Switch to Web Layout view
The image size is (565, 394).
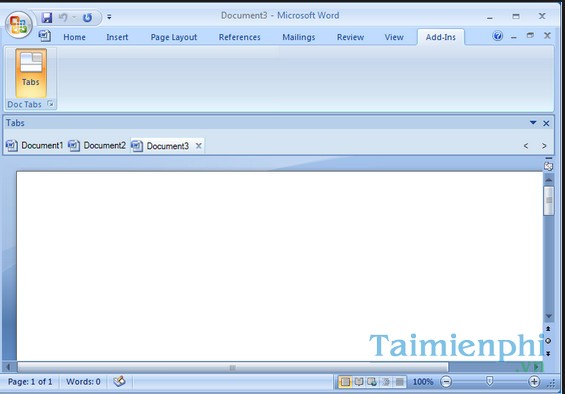click(372, 382)
